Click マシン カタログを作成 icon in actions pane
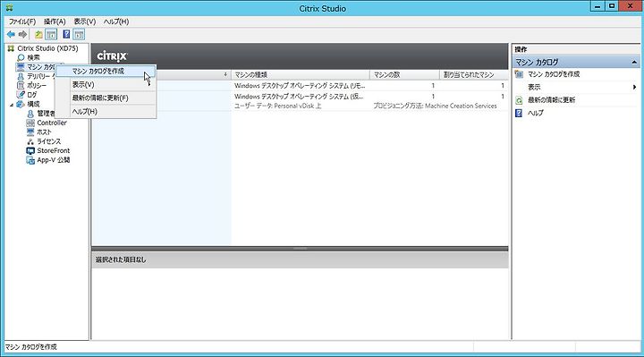644x357 pixels. (519, 74)
